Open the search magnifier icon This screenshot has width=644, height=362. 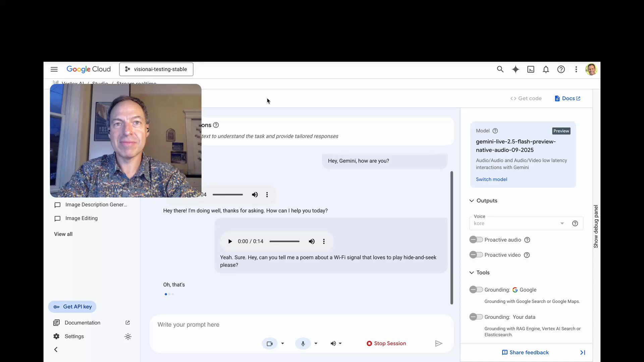500,69
